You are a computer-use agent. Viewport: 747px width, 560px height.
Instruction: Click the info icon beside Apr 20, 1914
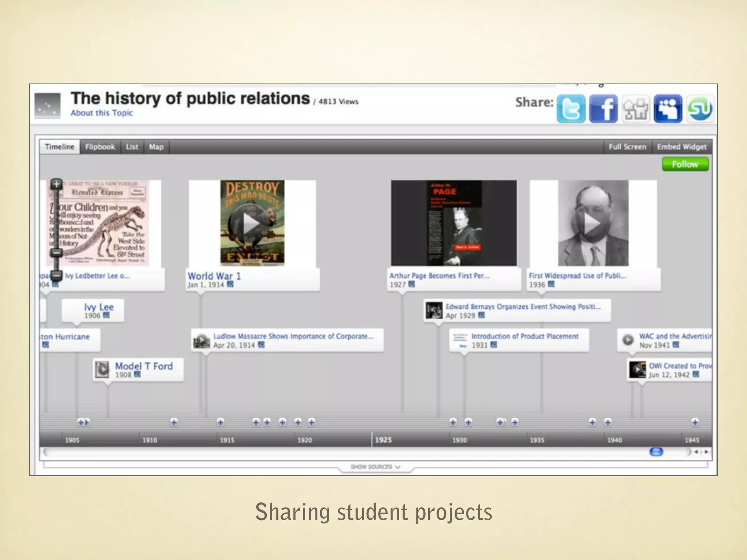pos(261,345)
